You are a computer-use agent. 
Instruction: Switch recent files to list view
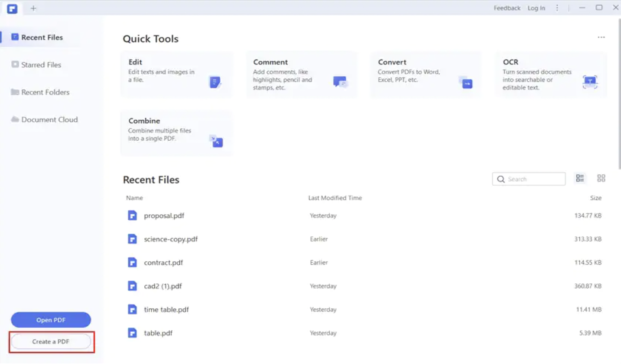click(580, 178)
